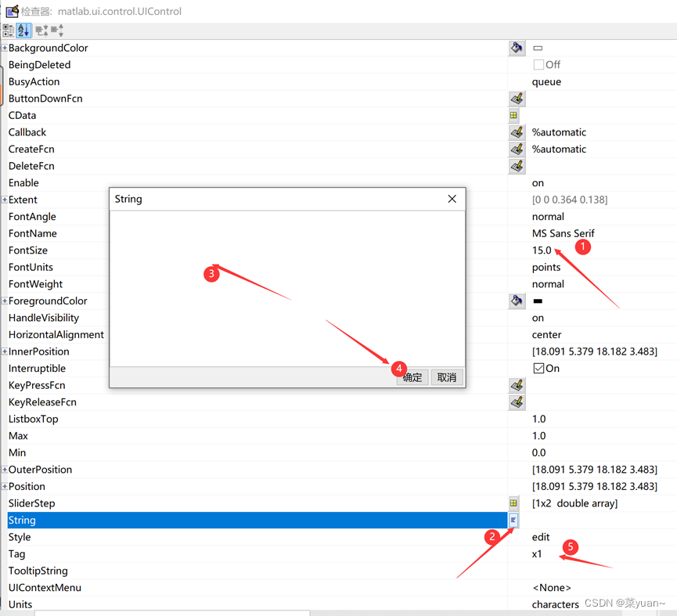The image size is (677, 616).
Task: Click the HandleVisibility on value
Action: click(x=538, y=318)
